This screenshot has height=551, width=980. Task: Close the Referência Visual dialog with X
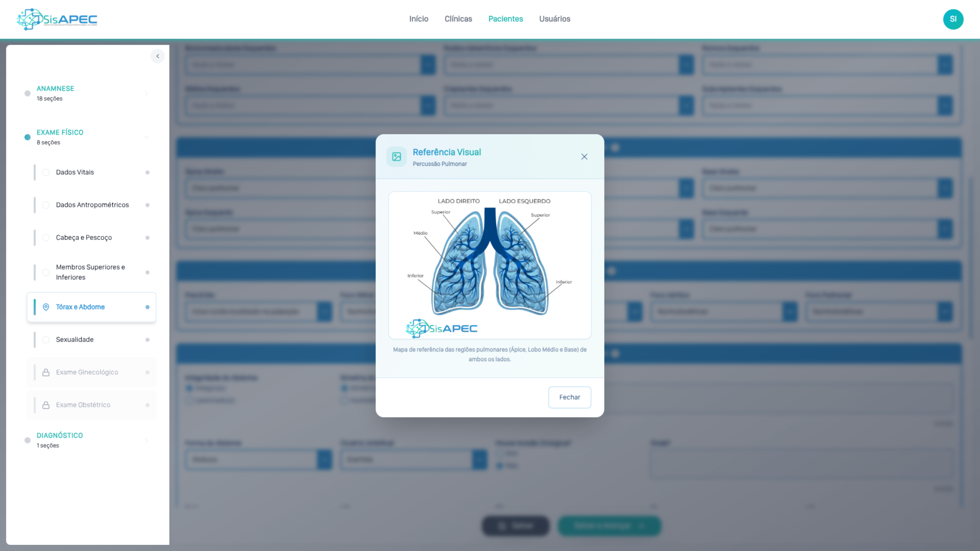pos(584,157)
